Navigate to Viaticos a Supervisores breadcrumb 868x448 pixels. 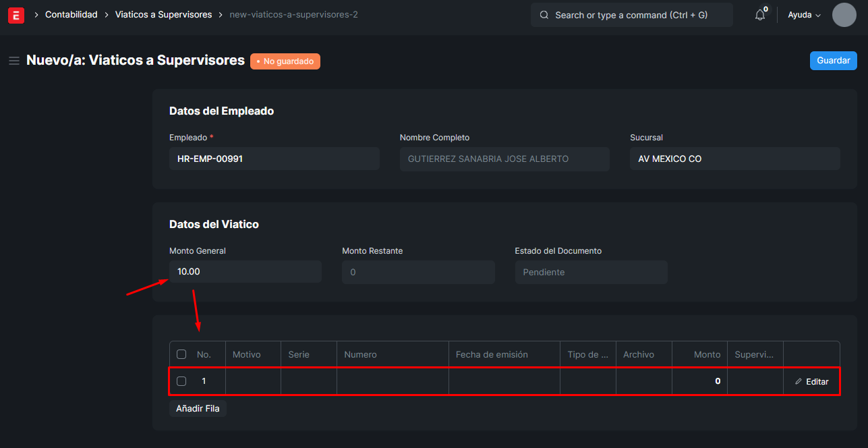coord(163,15)
